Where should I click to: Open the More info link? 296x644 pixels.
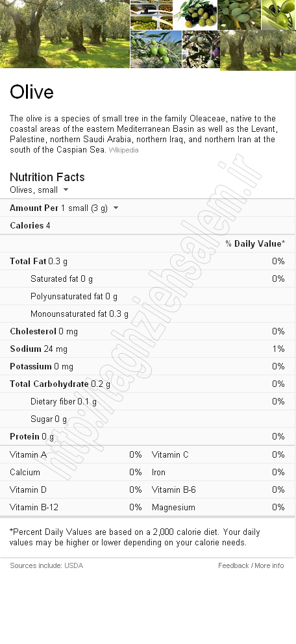pyautogui.click(x=269, y=565)
